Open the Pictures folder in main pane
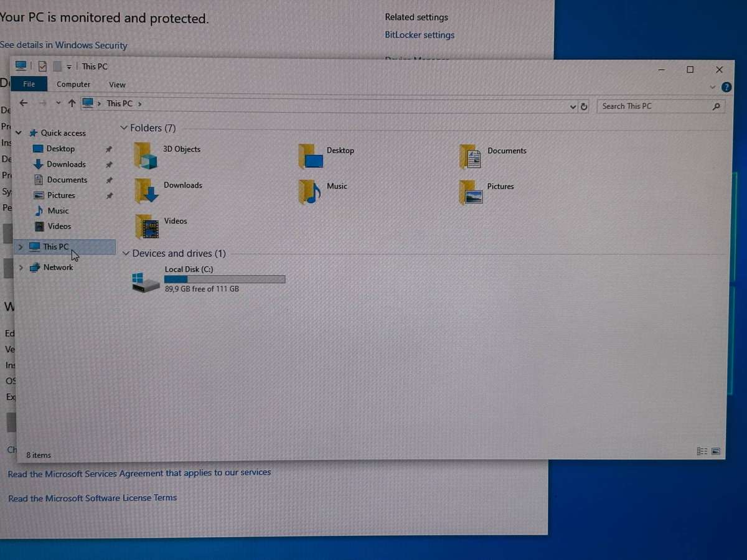The width and height of the screenshot is (747, 560). (471, 192)
